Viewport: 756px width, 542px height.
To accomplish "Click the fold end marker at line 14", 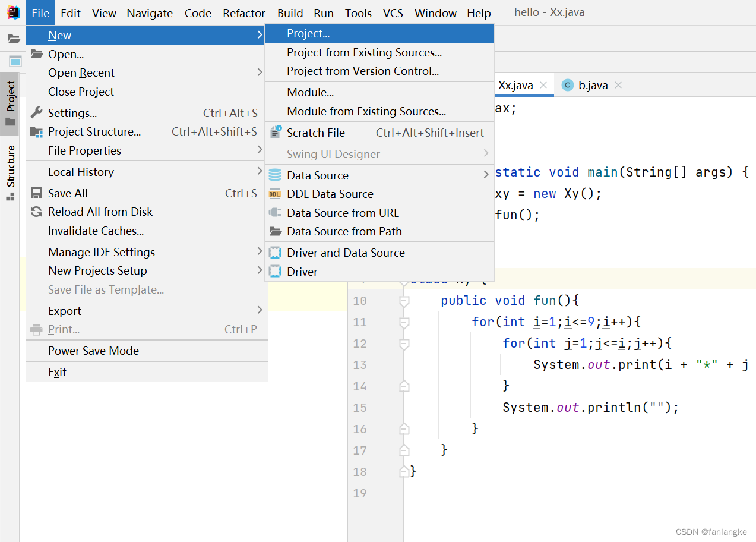I will click(x=404, y=386).
